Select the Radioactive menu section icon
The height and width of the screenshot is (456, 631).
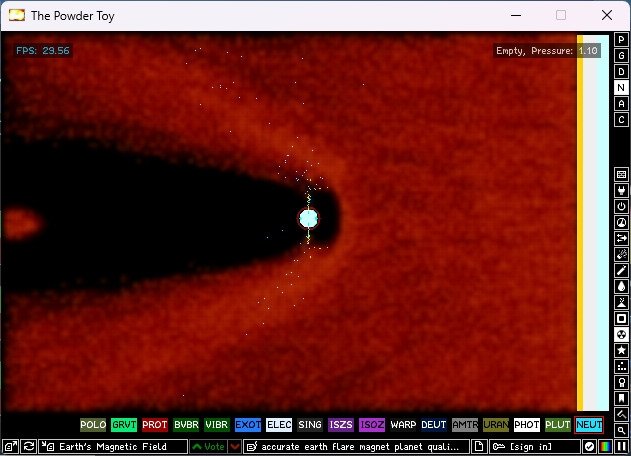pos(621,334)
